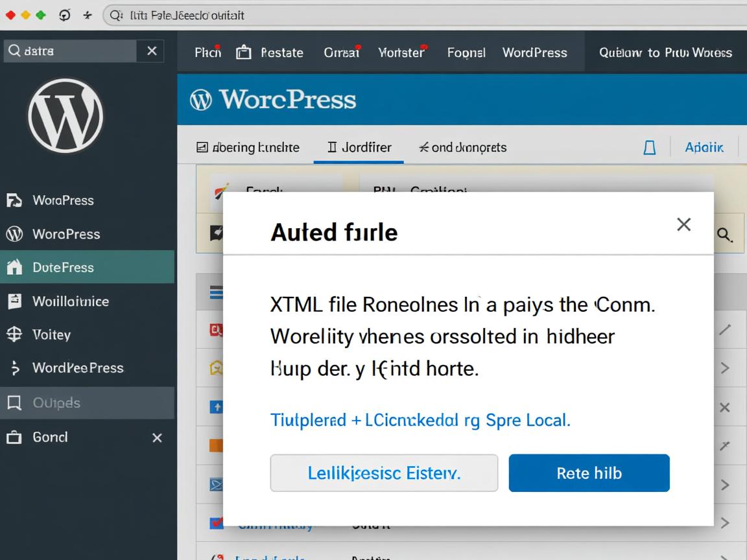Click the Lelikjsesisc Eisterv button
Image resolution: width=747 pixels, height=560 pixels.
[x=384, y=473]
